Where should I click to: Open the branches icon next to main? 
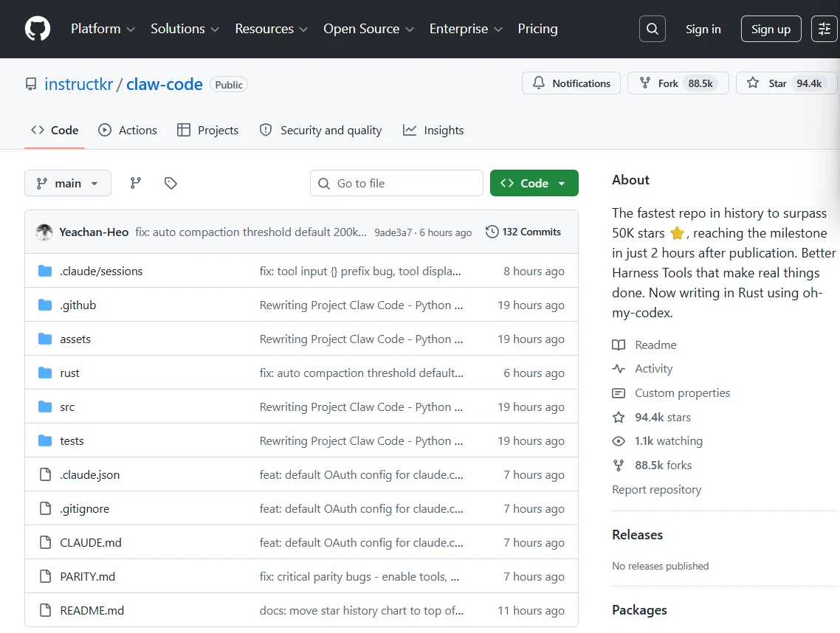point(136,183)
